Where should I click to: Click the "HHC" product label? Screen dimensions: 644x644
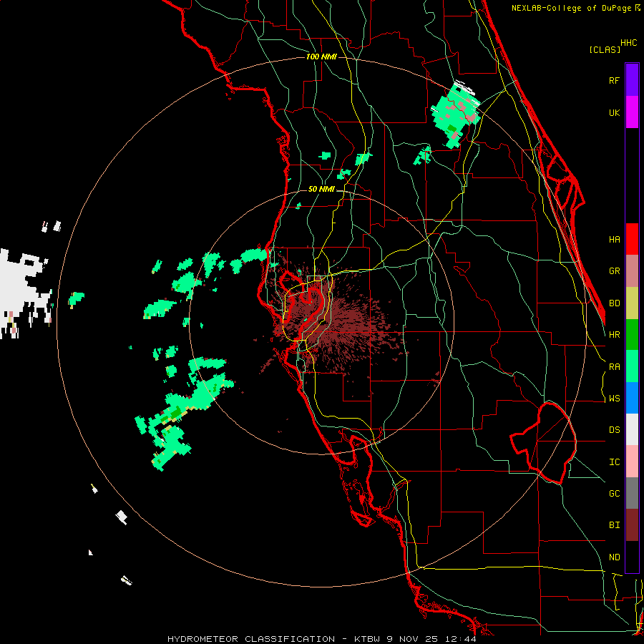click(628, 43)
